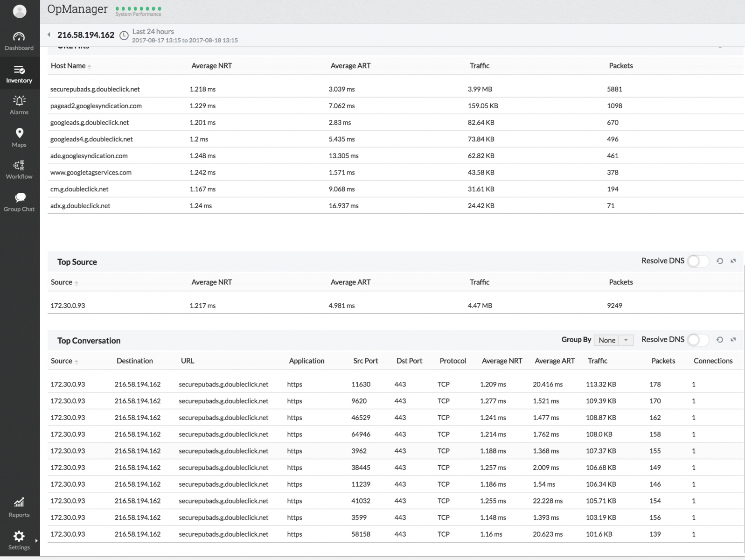
Task: Go to the Alarms section
Action: [19, 105]
